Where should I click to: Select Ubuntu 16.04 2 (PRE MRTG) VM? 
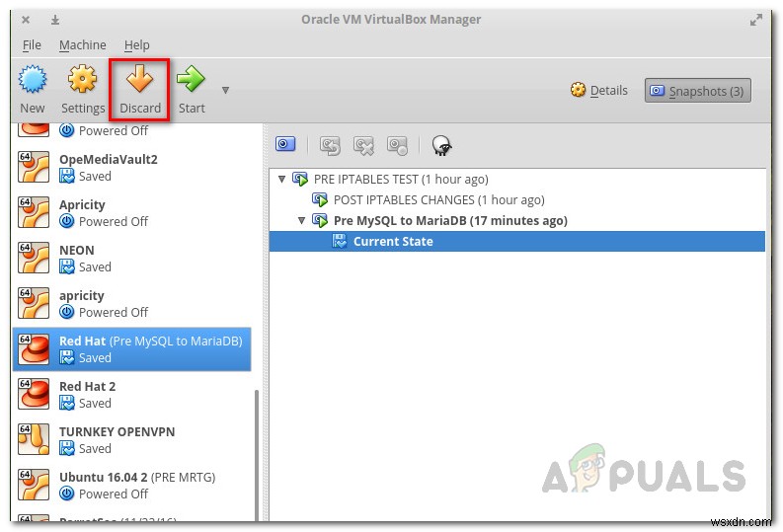coord(132,485)
